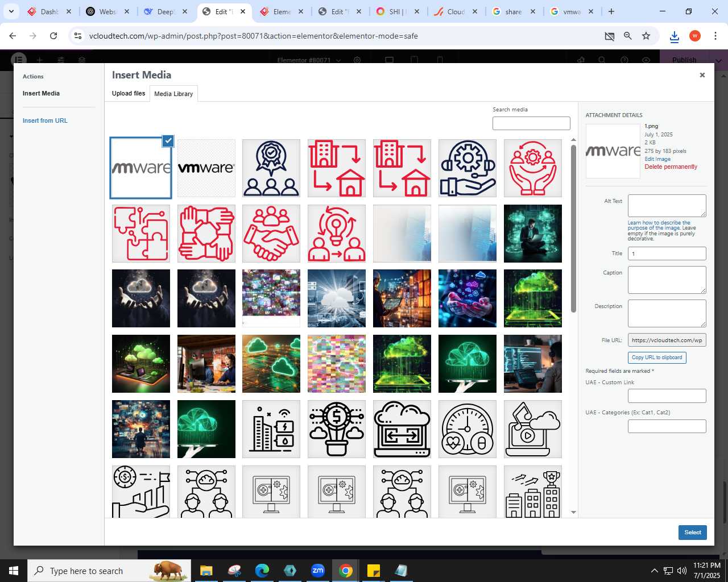Show hidden system tray icons
The width and height of the screenshot is (728, 582).
coord(654,571)
